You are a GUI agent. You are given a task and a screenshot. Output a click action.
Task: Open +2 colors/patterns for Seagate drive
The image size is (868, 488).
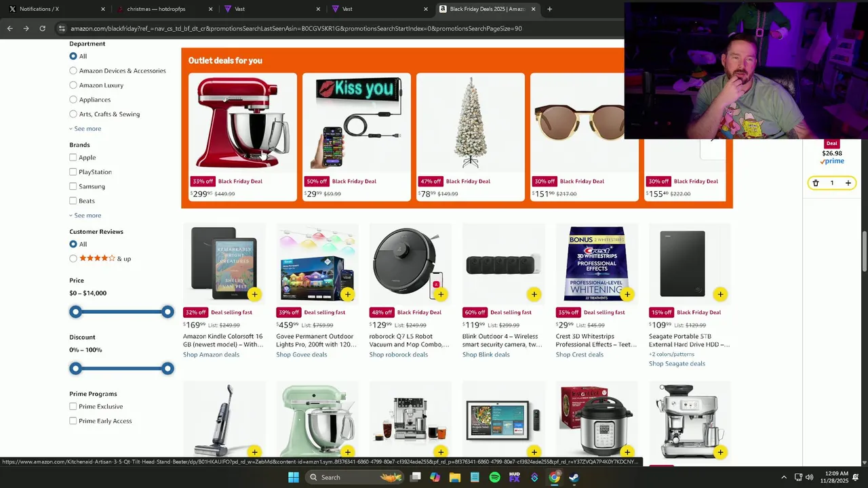671,354
